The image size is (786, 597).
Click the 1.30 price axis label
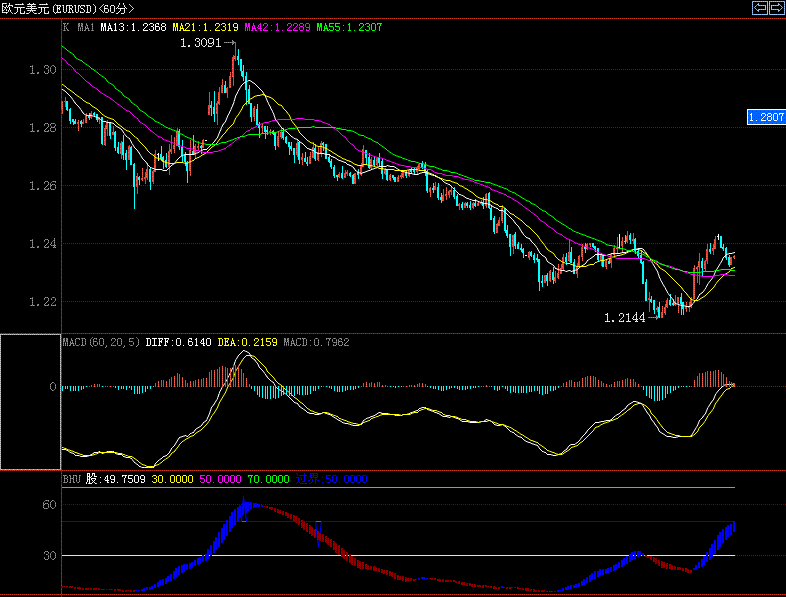coord(42,70)
